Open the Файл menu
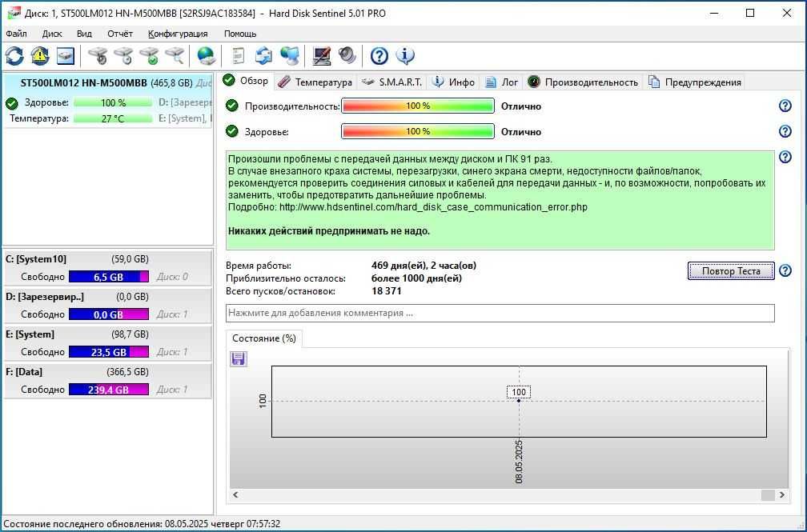Screen dimensions: 807x532 (x=17, y=34)
